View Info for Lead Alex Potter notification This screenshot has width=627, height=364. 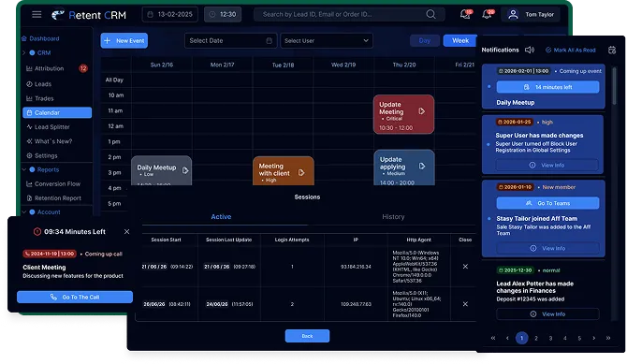click(x=547, y=314)
